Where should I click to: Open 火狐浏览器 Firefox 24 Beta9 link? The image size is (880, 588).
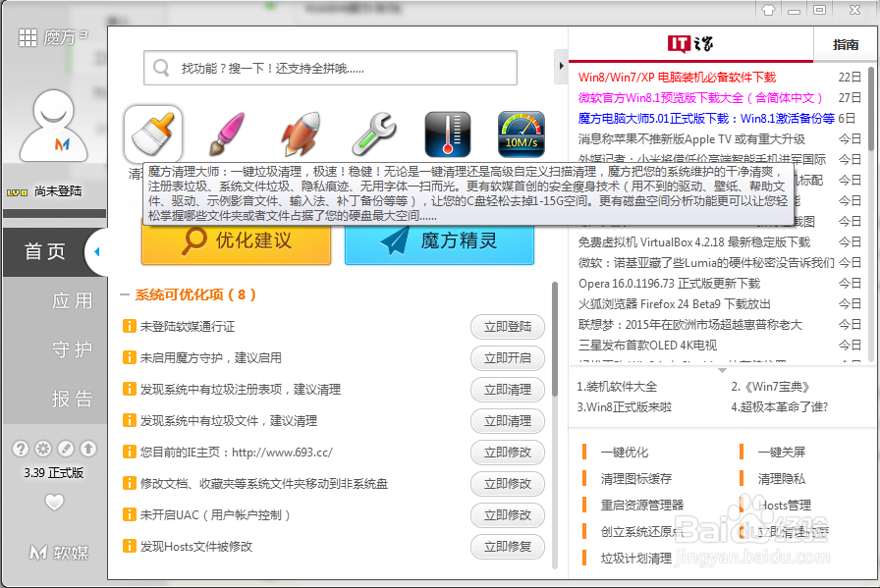click(x=675, y=304)
